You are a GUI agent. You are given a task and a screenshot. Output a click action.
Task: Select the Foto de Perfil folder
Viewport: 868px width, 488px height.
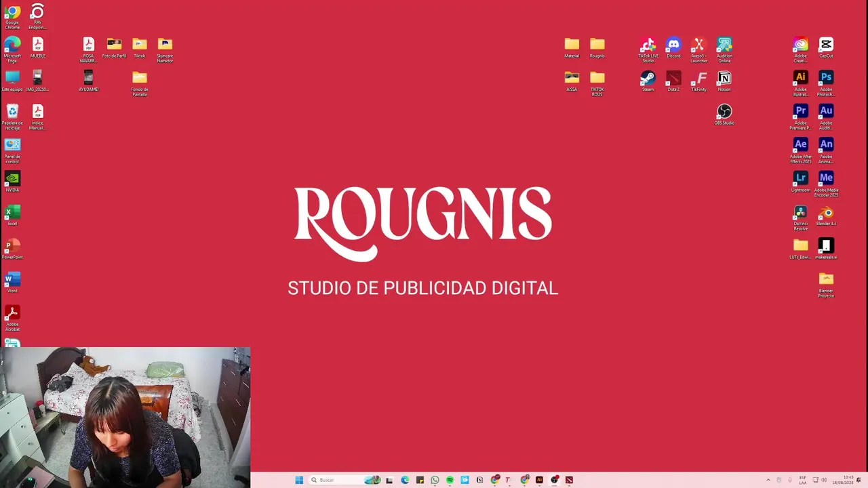(x=114, y=47)
